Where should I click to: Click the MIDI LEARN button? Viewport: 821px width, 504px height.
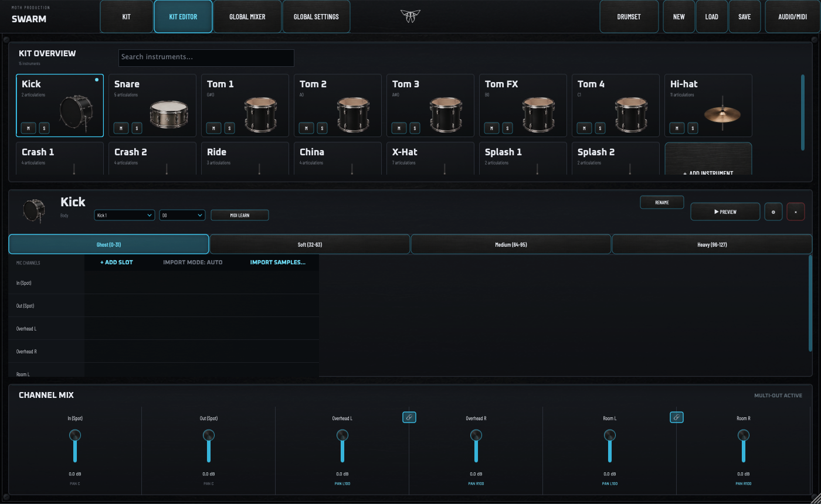[x=240, y=215]
